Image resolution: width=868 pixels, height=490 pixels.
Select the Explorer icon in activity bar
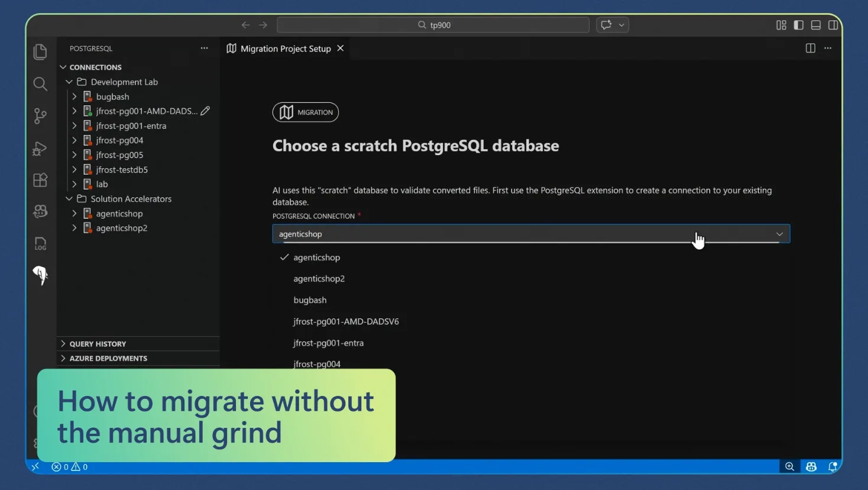click(40, 52)
